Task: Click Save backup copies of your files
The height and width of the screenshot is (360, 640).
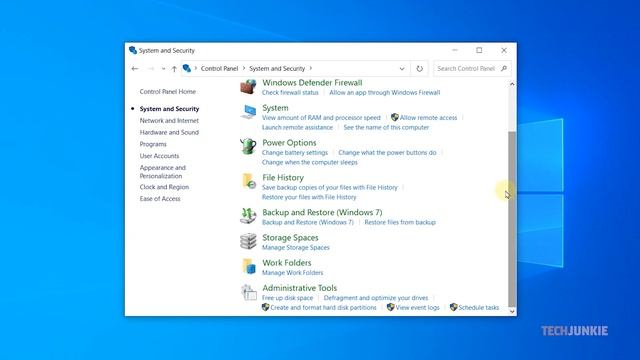Action: [x=330, y=187]
